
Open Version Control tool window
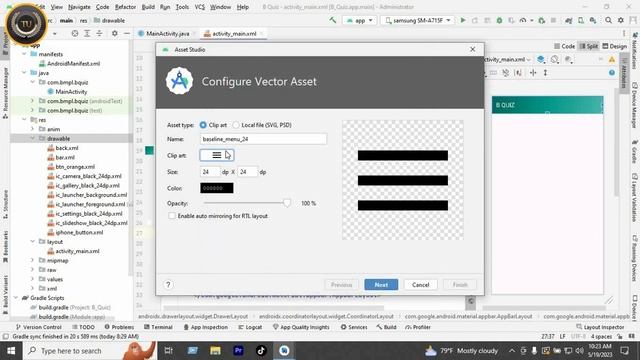click(38, 327)
